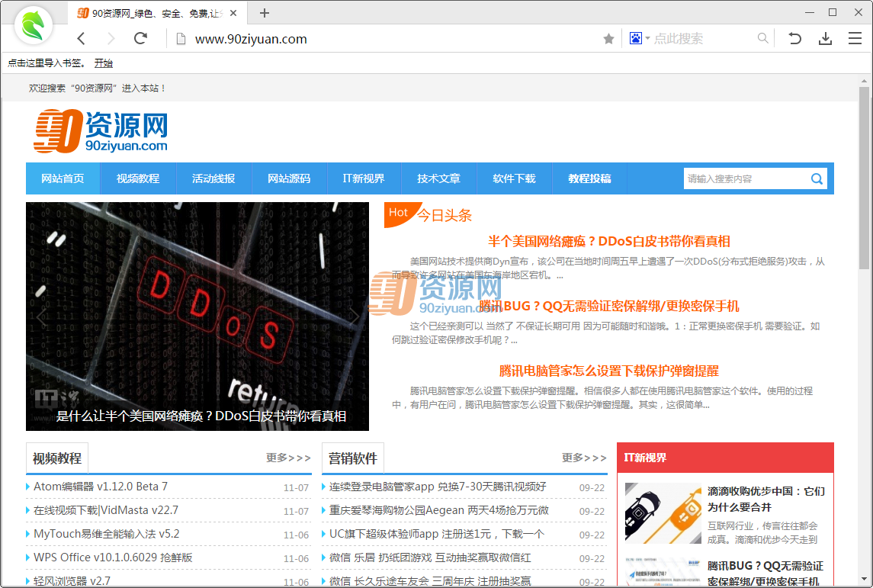Click previous slide arrow on banner

click(42, 316)
